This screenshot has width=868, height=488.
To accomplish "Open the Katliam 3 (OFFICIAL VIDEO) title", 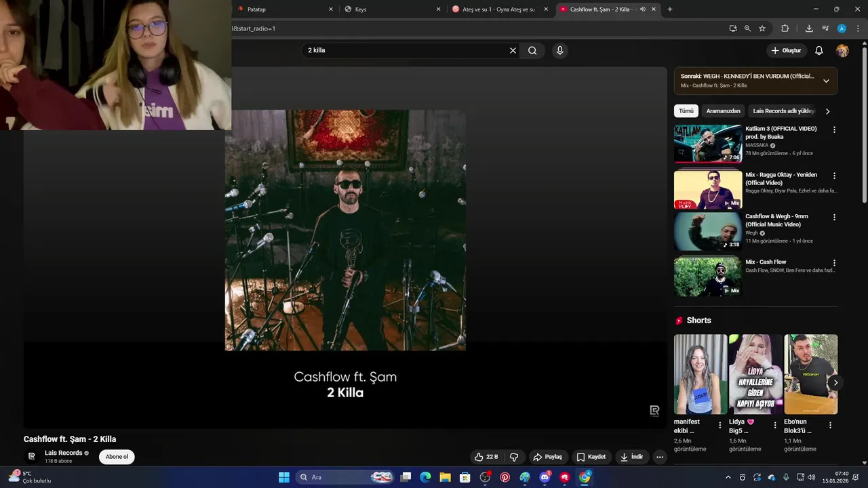I will 781,133.
